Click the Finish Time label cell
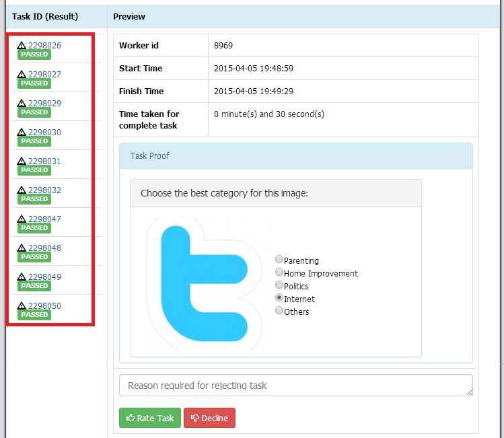504x438 pixels. [161, 92]
